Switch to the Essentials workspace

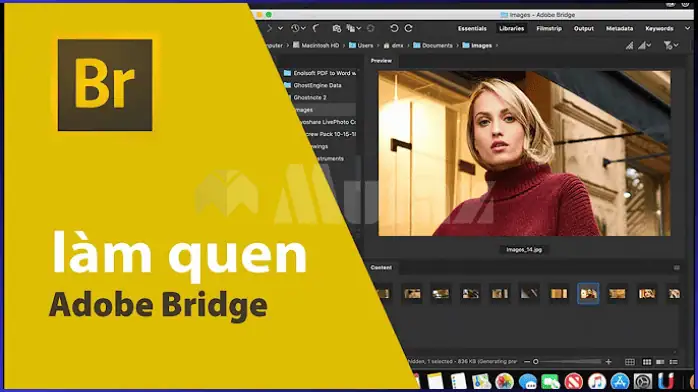tap(472, 28)
